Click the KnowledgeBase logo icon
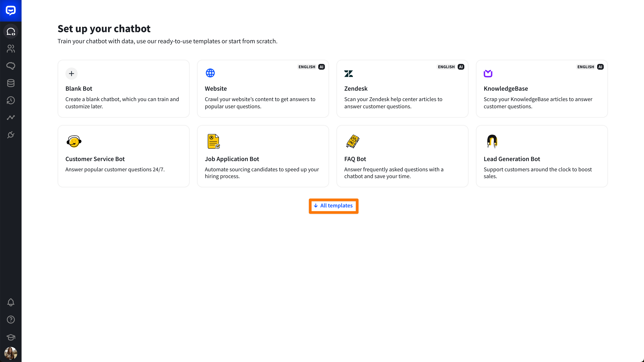Image resolution: width=644 pixels, height=362 pixels. 488,73
